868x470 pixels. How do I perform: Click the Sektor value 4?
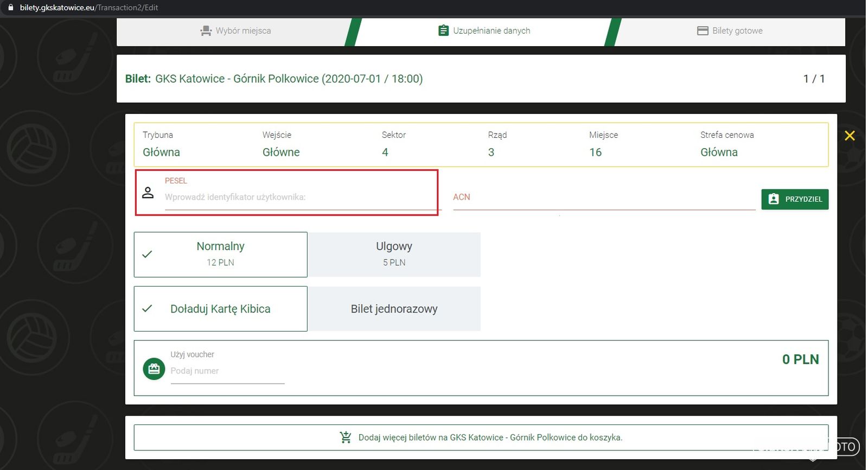point(385,153)
